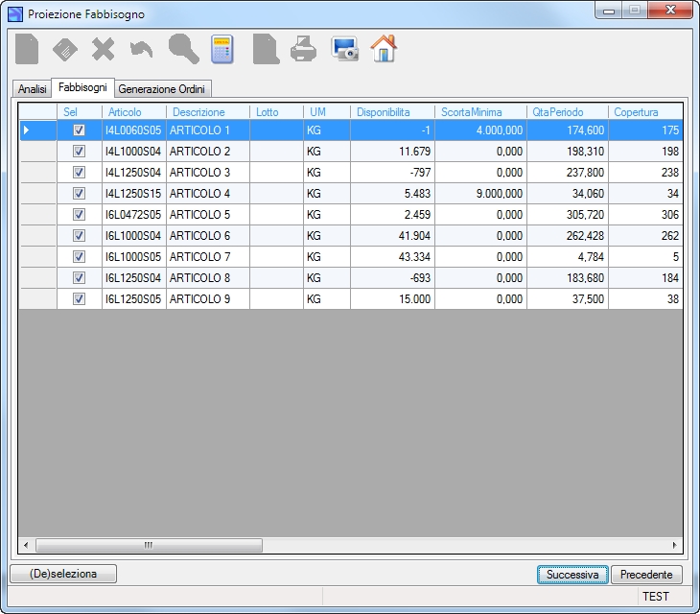The width and height of the screenshot is (700, 614).
Task: Uncheck the Sel box for ARTICOLO 1
Action: click(79, 130)
